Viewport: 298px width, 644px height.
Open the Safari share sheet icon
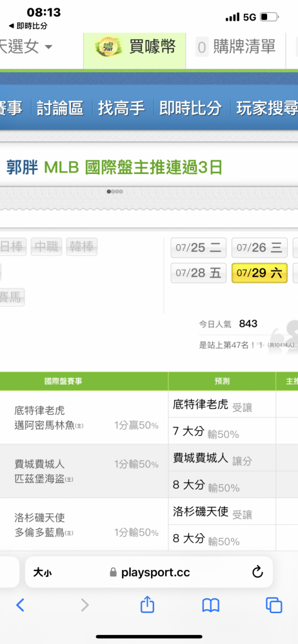coord(147,604)
